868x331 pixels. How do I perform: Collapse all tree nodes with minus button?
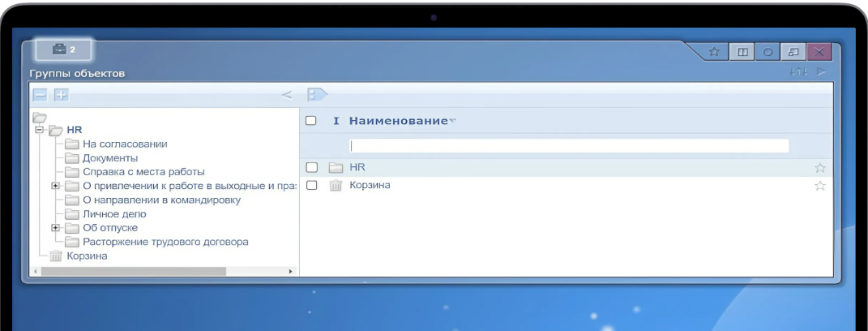40,95
